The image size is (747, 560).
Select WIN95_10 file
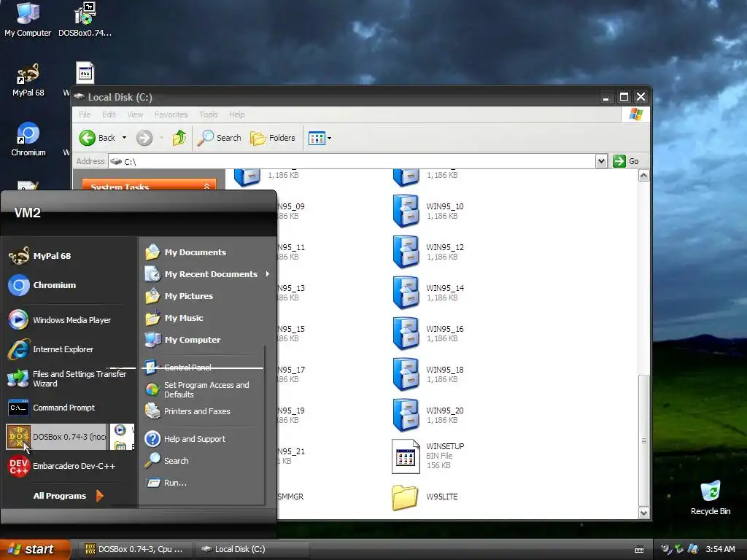[x=428, y=211]
